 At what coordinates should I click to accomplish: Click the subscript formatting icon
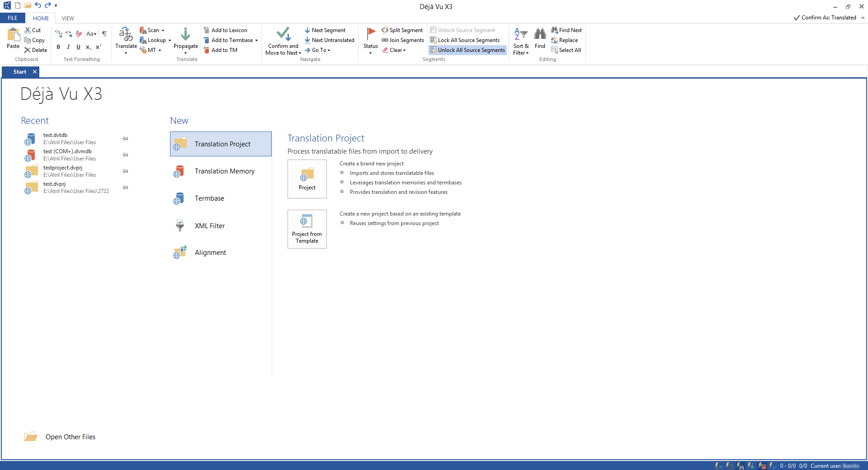tap(89, 47)
